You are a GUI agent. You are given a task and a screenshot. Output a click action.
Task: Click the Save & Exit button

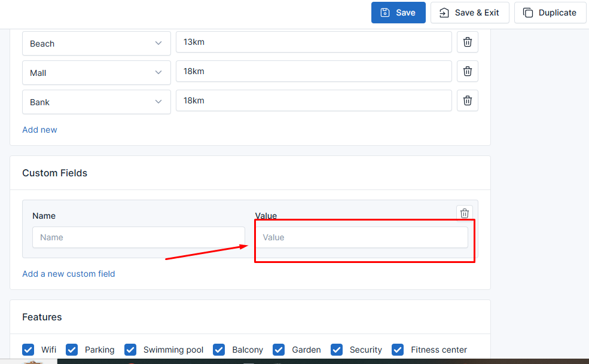[x=469, y=13]
